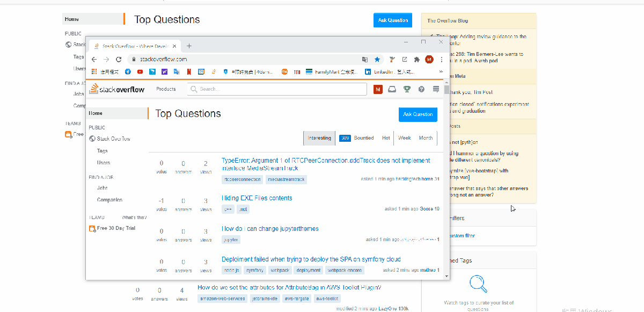Open Companies in the sidebar
Screen dimensions: 644x312
pyautogui.click(x=109, y=200)
